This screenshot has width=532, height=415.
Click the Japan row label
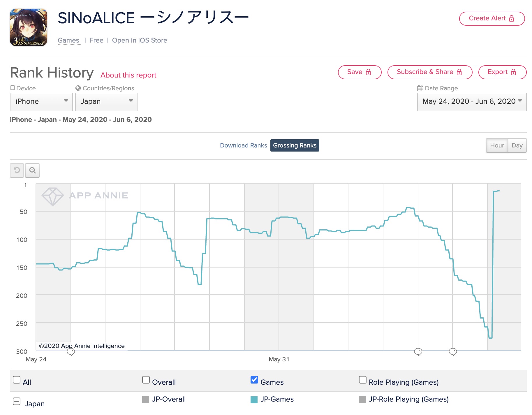(35, 404)
